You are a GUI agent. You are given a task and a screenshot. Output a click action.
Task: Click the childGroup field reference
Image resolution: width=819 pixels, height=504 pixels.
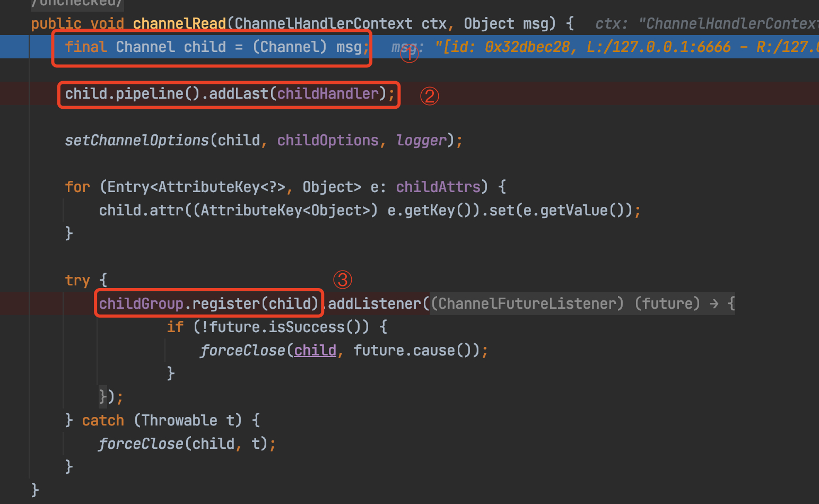tap(141, 304)
